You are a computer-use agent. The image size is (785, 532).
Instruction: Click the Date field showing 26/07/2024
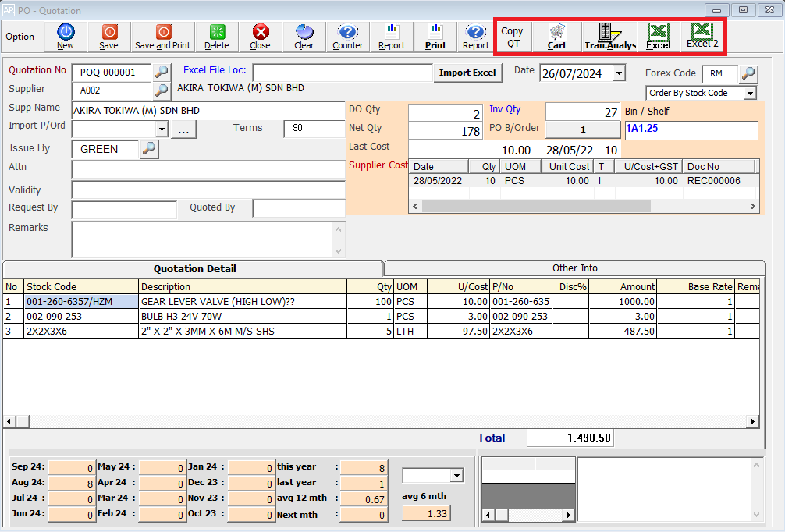[x=577, y=73]
